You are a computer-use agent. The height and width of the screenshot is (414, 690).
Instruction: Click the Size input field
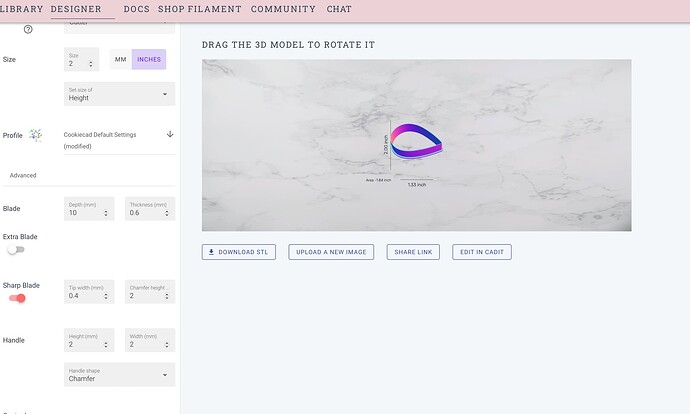click(81, 59)
